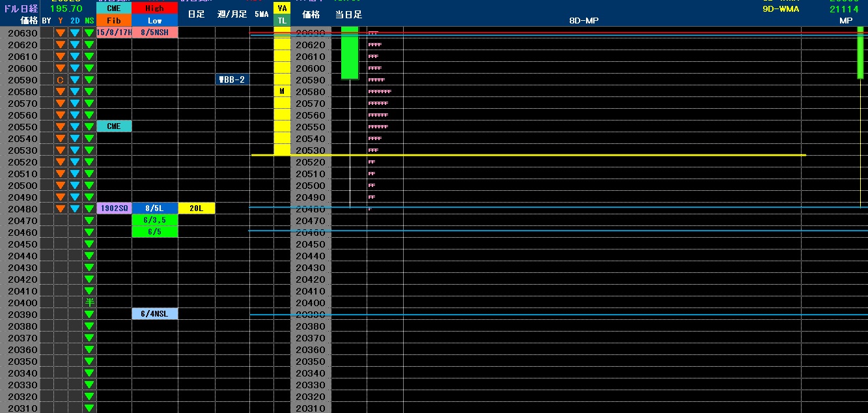Click the 9D-WMA label
The width and height of the screenshot is (868, 413).
click(x=781, y=9)
